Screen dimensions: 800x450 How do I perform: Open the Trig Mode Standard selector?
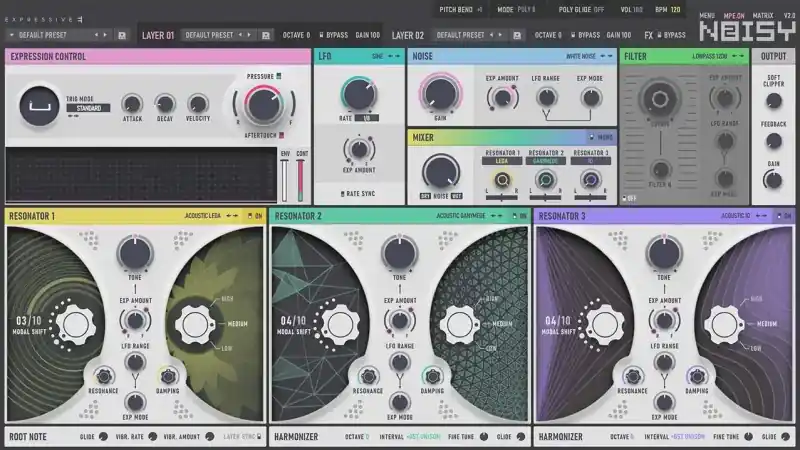pyautogui.click(x=88, y=108)
